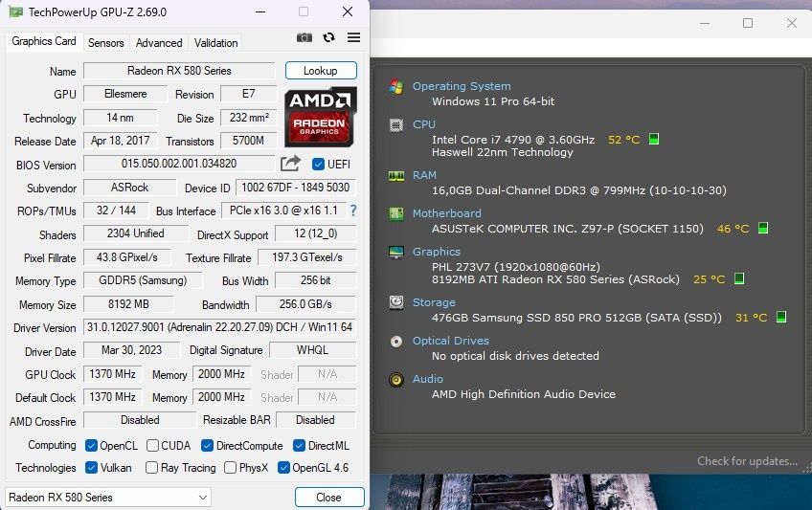The image size is (812, 510).
Task: Click the Storage drive icon in Speccy
Action: coord(396,302)
